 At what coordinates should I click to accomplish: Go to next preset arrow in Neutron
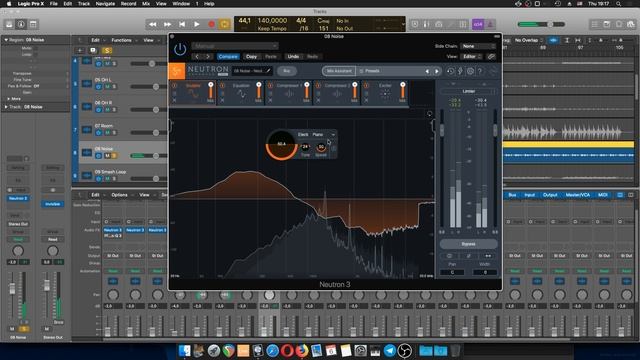437,71
